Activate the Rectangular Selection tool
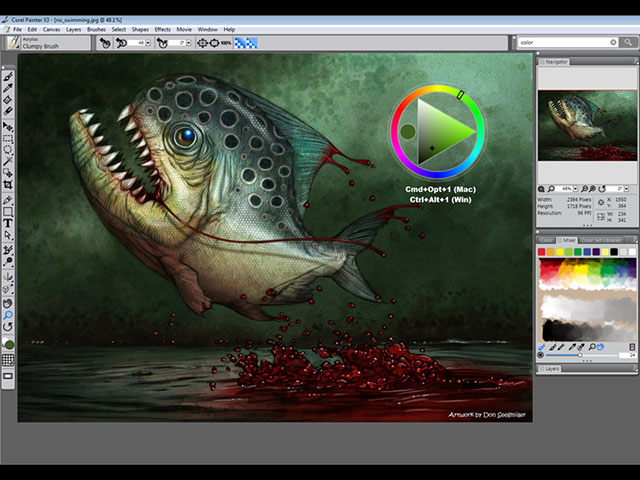The image size is (640, 480). pos(8,139)
